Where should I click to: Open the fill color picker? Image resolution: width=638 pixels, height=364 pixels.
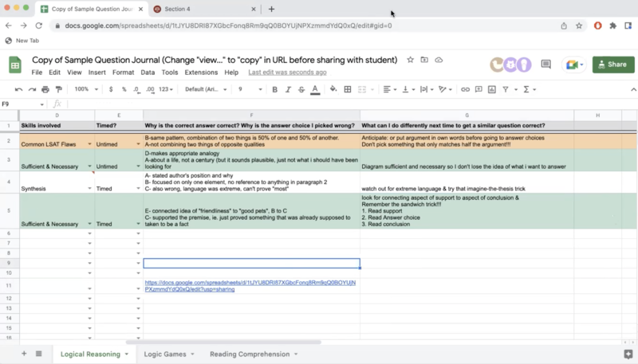333,89
